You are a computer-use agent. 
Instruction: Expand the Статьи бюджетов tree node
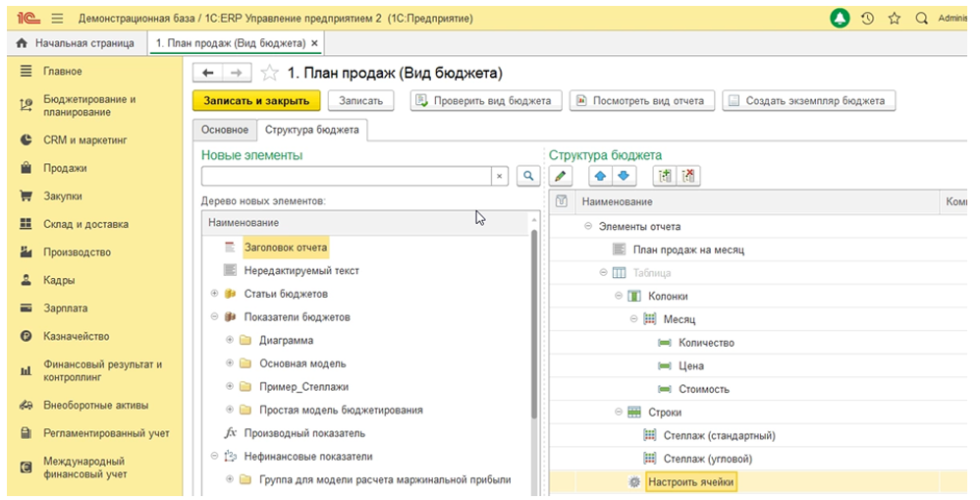point(214,294)
